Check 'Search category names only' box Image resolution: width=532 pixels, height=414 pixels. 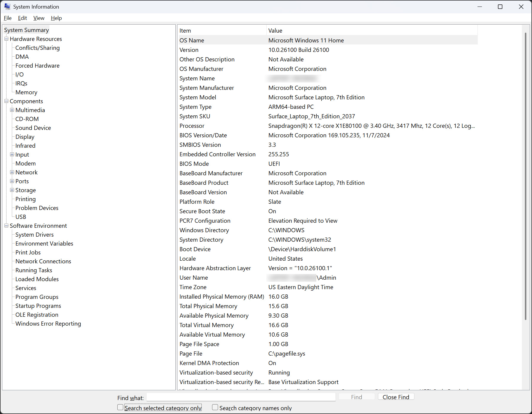(215, 407)
